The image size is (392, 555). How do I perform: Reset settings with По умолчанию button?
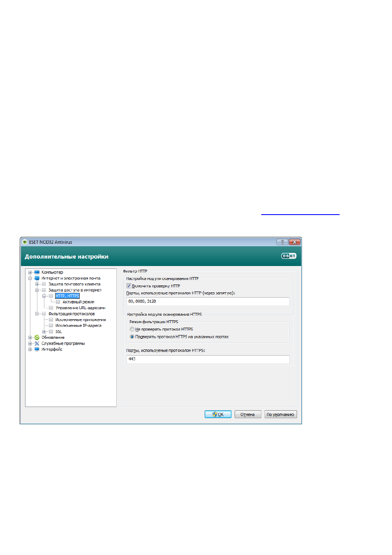tap(281, 414)
